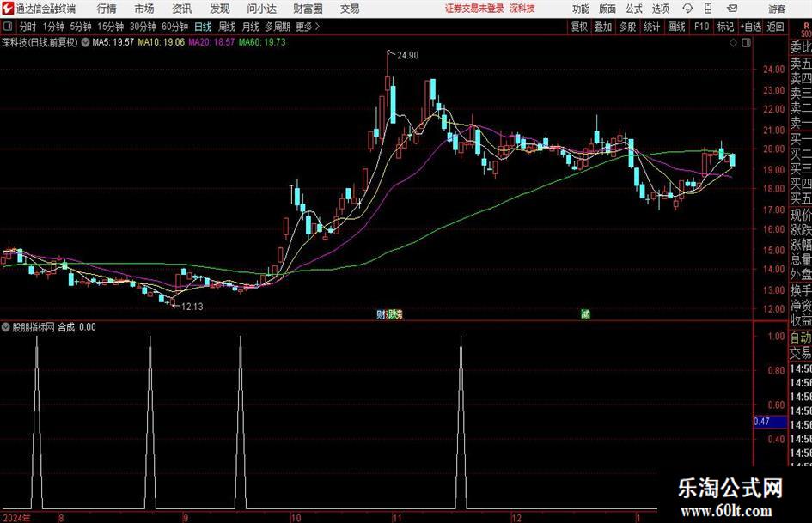Open the 选项 menu
This screenshot has width=812, height=523.
(x=661, y=9)
